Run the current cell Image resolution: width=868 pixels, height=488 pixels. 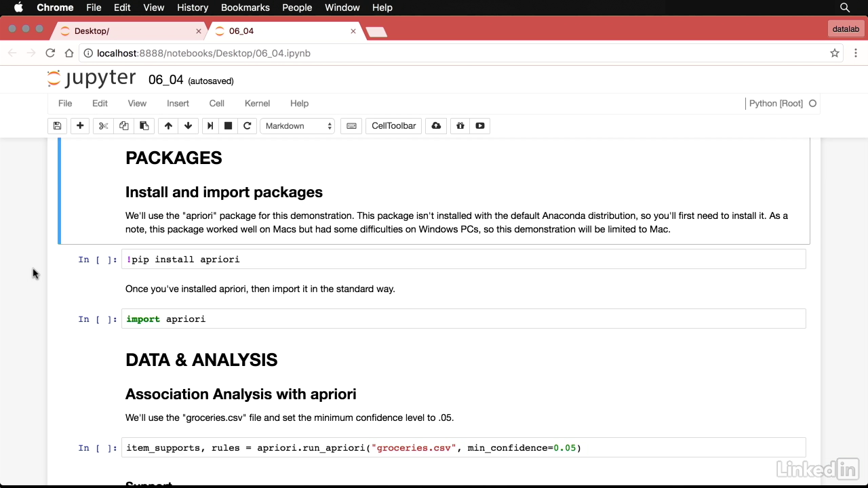[210, 126]
